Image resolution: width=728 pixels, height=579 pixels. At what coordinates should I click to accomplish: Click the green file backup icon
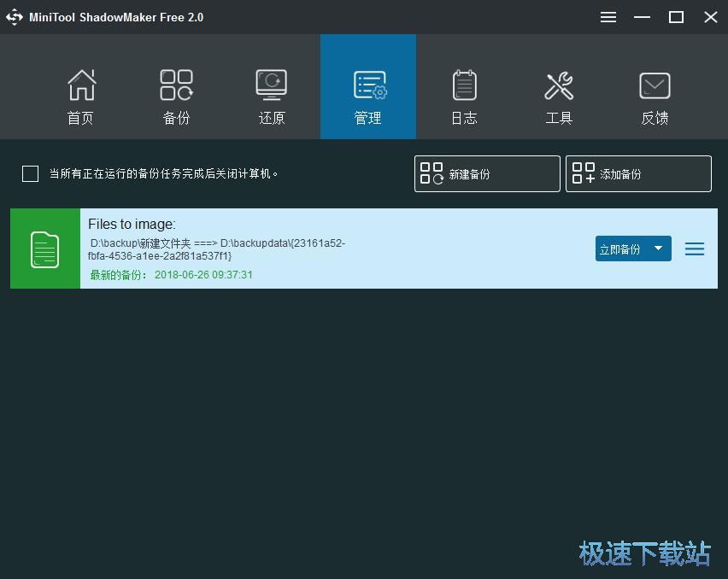[45, 249]
